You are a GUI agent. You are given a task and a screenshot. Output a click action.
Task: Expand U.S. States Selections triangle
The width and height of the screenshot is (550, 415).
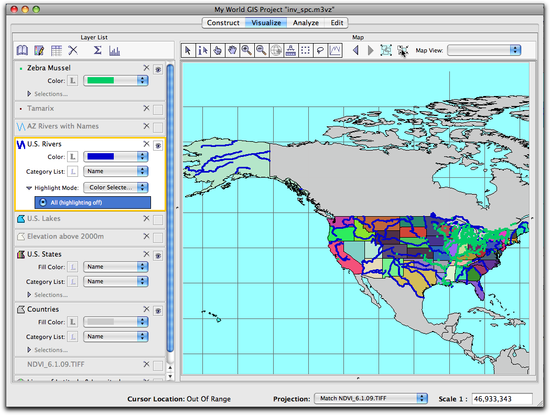(29, 295)
